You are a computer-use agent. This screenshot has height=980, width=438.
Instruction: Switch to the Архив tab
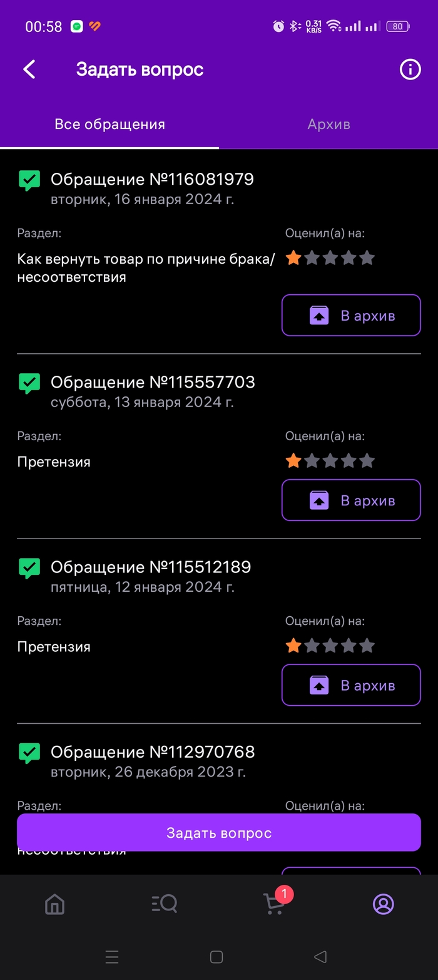coord(328,124)
